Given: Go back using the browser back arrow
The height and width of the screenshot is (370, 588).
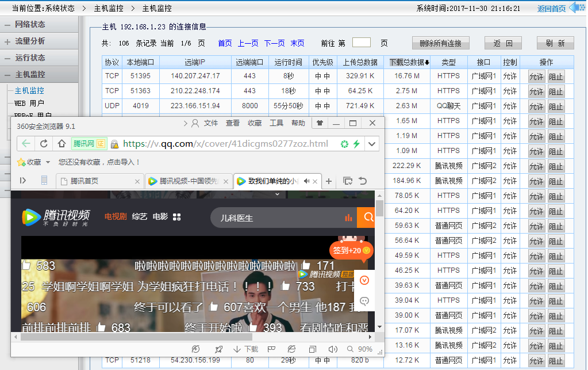Looking at the screenshot, I should [26, 144].
